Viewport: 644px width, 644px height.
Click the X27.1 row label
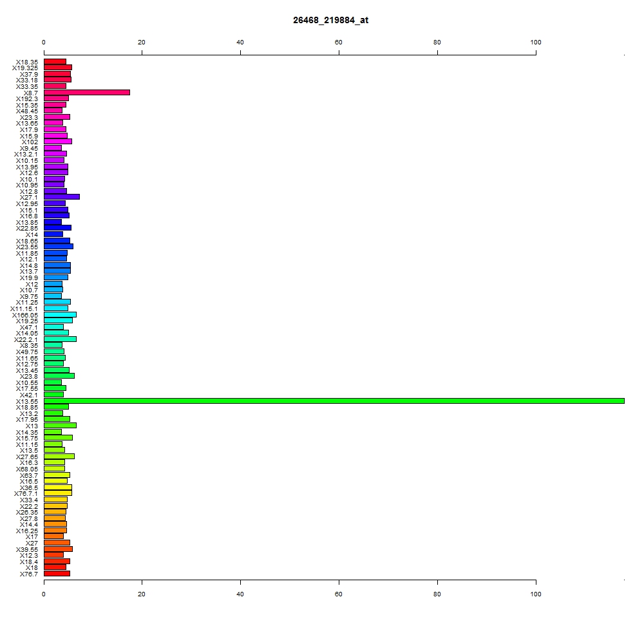pyautogui.click(x=29, y=198)
